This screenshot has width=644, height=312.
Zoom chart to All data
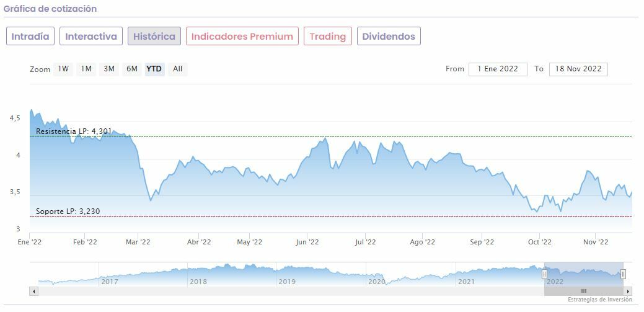pos(178,69)
